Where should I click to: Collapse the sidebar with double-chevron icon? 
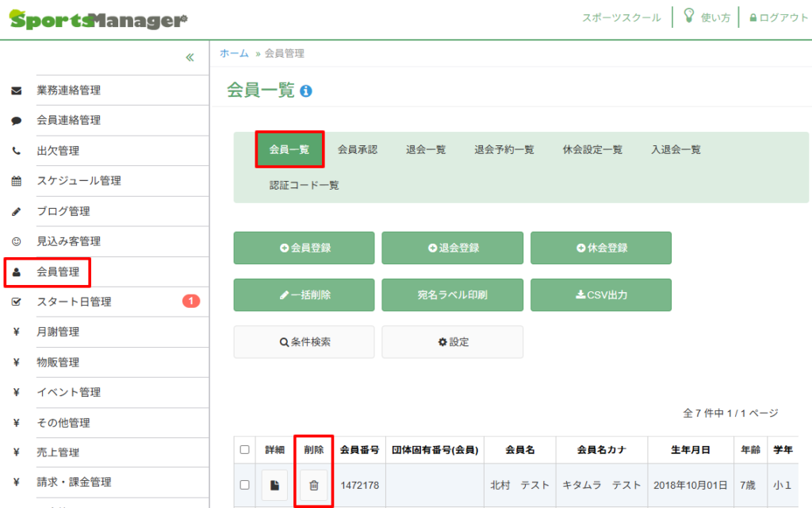(x=190, y=57)
